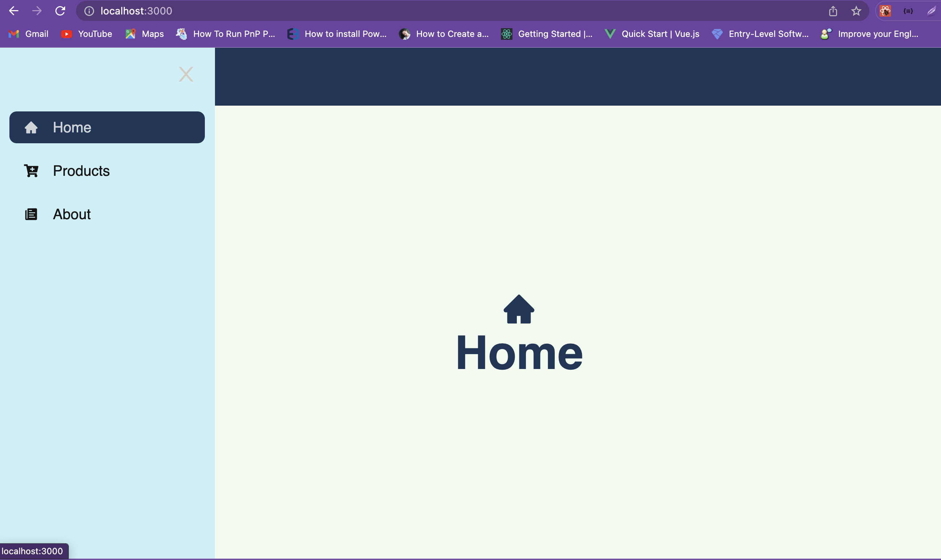Click the Products shopping cart icon

tap(31, 170)
